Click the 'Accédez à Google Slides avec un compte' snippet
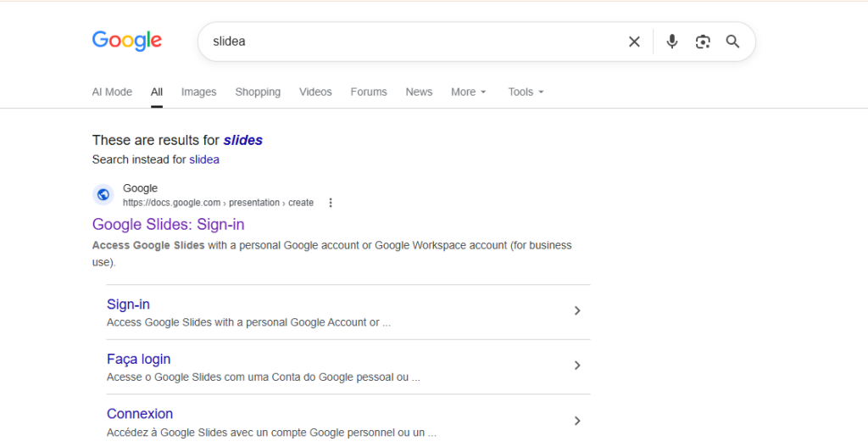868x447 pixels. [x=271, y=432]
